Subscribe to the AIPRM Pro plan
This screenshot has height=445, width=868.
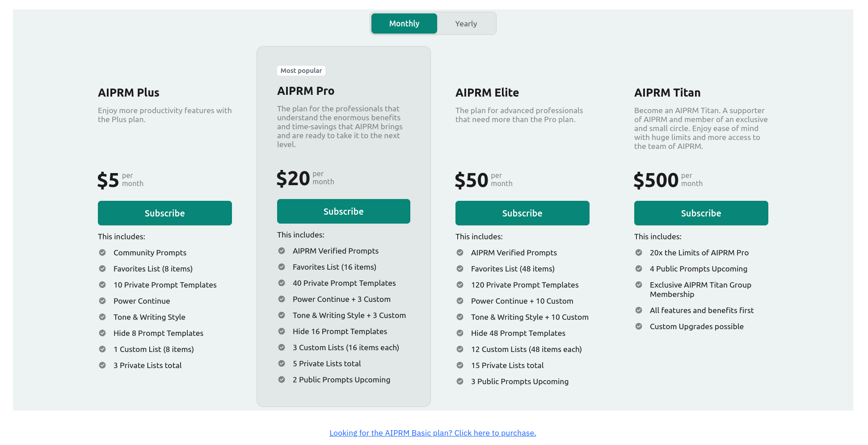[343, 211]
